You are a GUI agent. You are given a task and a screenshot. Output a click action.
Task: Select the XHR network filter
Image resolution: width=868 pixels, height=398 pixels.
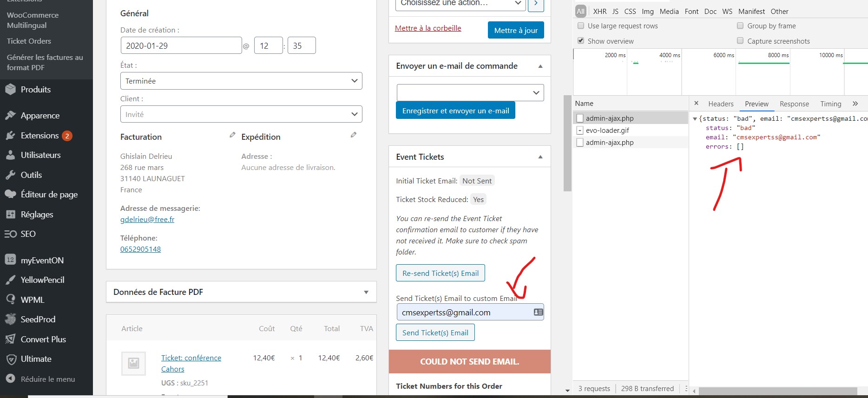point(599,12)
